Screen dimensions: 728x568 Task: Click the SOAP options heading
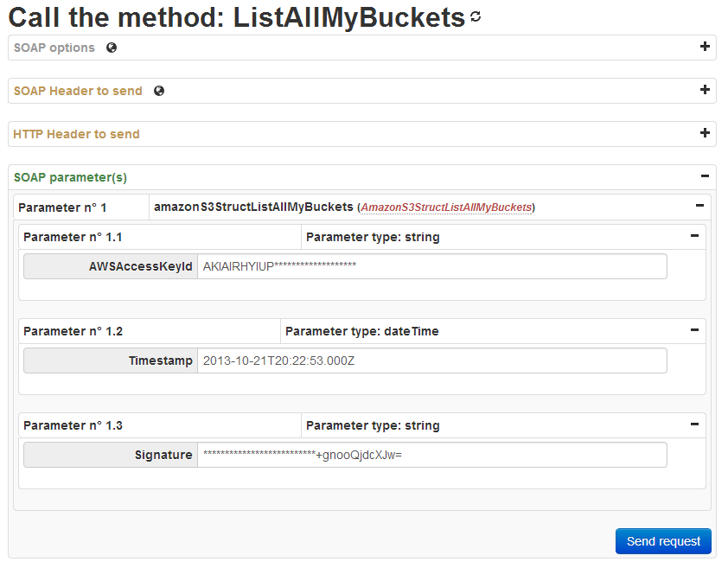point(54,48)
